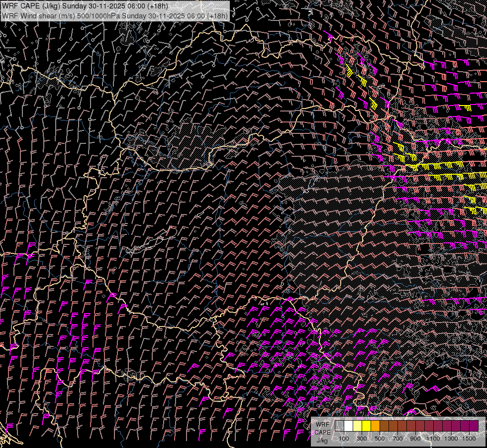Click the first brown swatch after orange
The image size is (487, 448).
pos(385,426)
